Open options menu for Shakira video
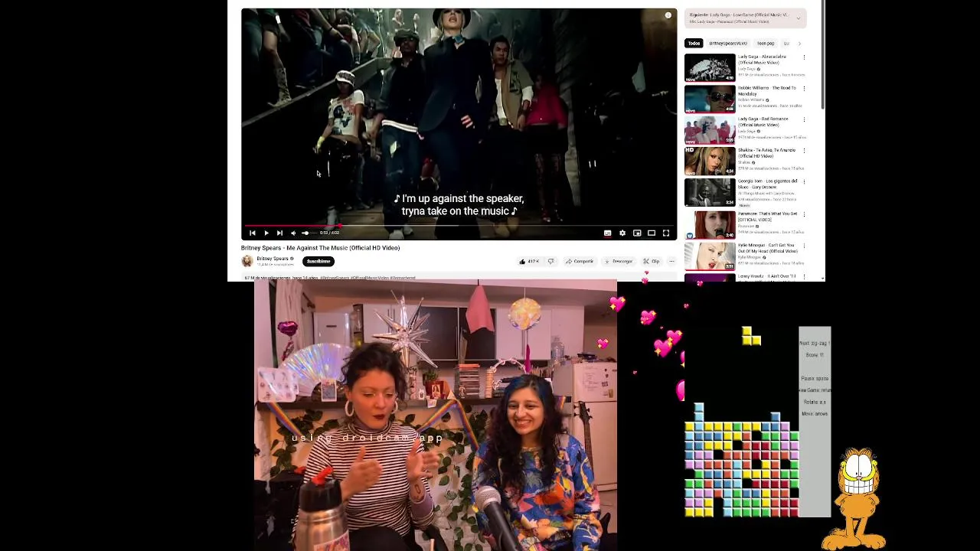Screen dimensions: 980x551 804,151
